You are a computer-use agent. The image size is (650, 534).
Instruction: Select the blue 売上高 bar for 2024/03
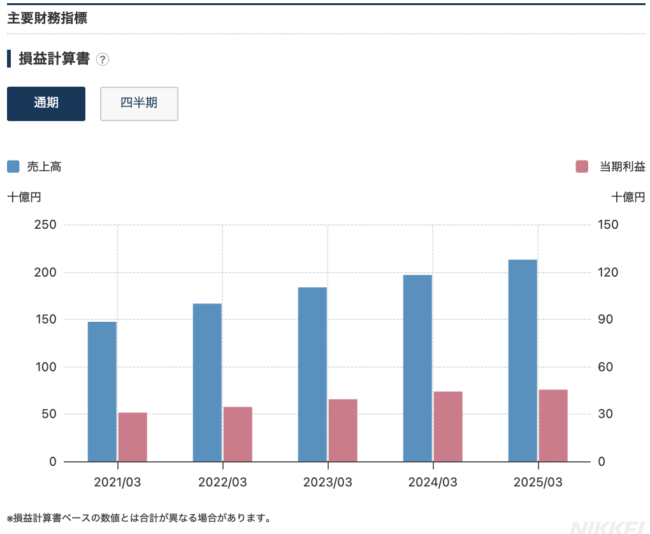pos(418,368)
